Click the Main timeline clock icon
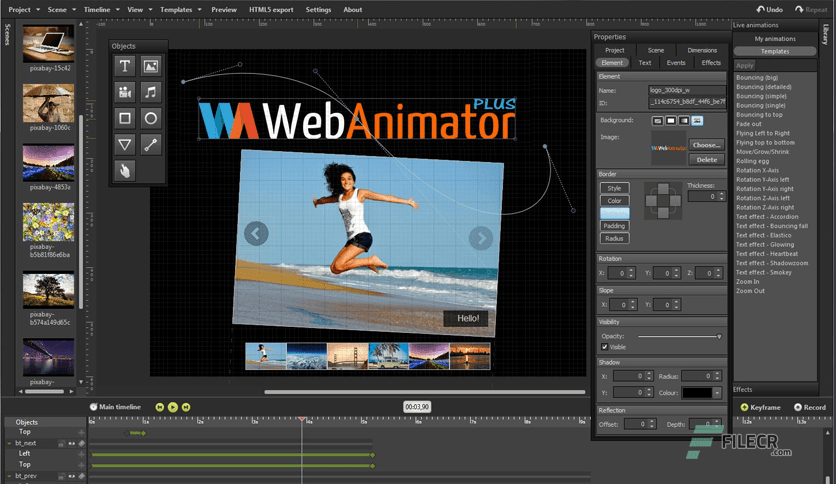The width and height of the screenshot is (836, 484). point(93,407)
